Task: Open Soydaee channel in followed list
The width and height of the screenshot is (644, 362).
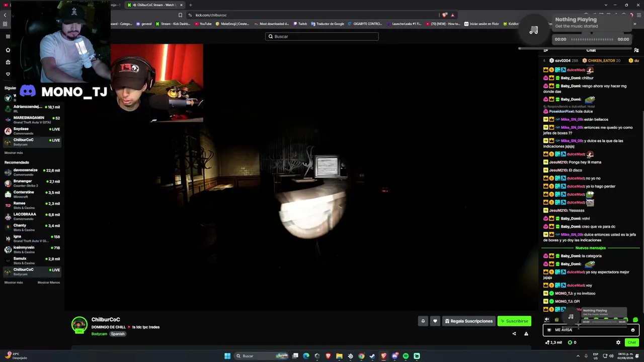Action: (32, 131)
